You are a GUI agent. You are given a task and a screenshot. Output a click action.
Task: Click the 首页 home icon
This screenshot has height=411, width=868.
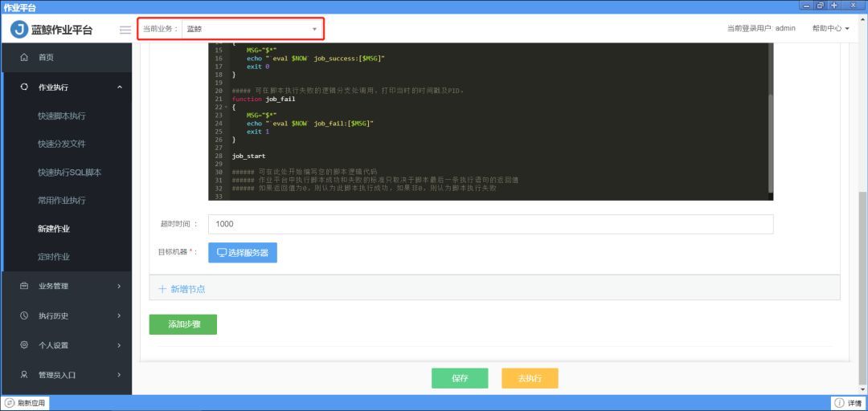(24, 57)
